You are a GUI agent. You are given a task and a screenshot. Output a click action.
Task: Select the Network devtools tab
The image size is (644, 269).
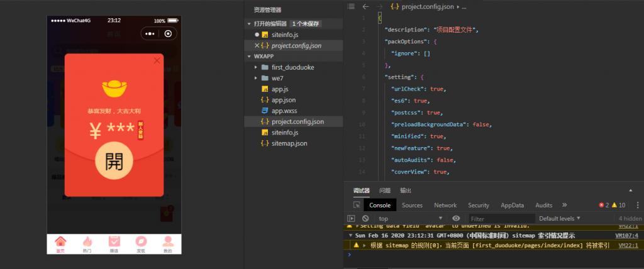pos(445,205)
